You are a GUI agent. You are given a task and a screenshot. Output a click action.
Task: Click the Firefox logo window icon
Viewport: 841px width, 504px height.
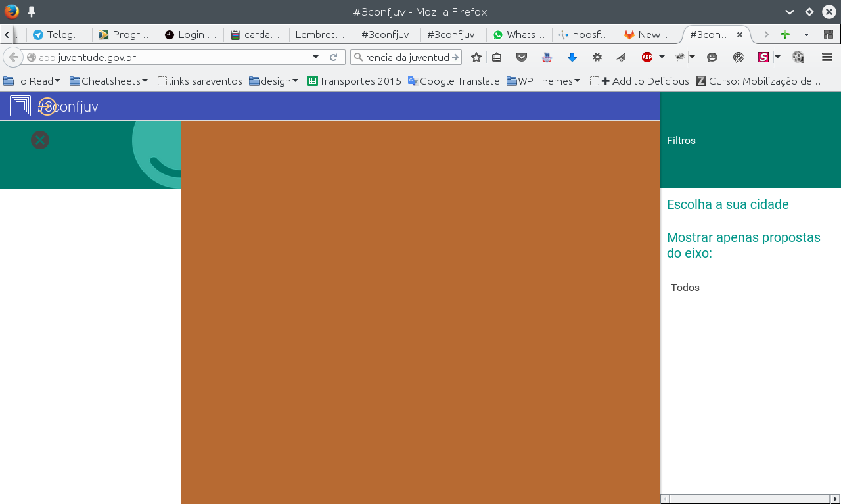click(12, 11)
